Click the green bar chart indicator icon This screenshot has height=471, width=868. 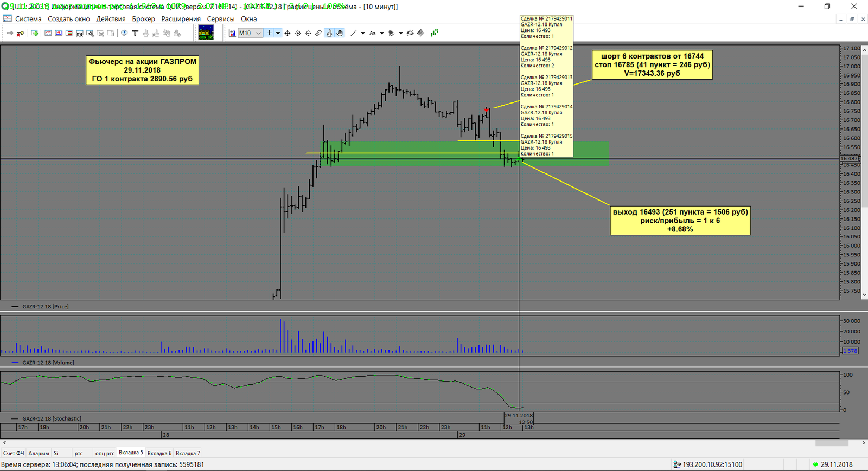[435, 33]
